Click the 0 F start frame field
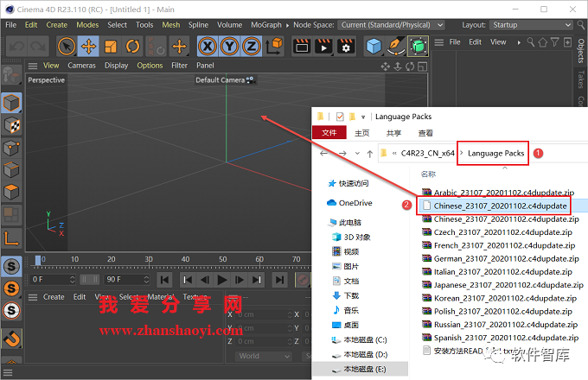Viewport: 588px width, 380px height. pyautogui.click(x=53, y=279)
